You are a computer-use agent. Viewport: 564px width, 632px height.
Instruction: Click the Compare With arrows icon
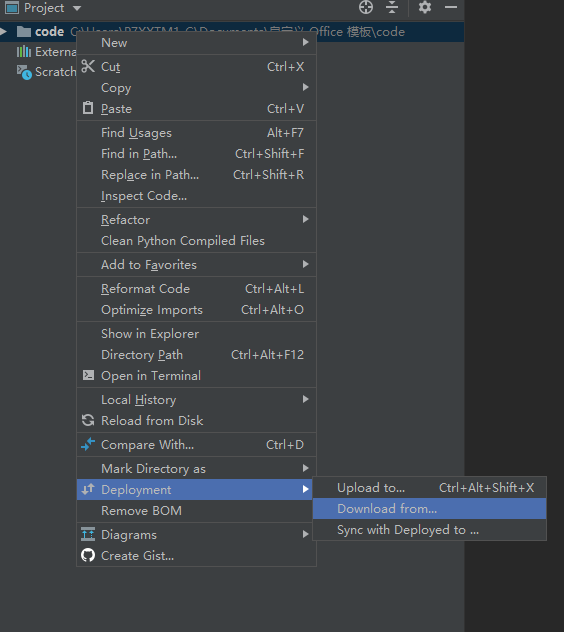[x=88, y=444]
